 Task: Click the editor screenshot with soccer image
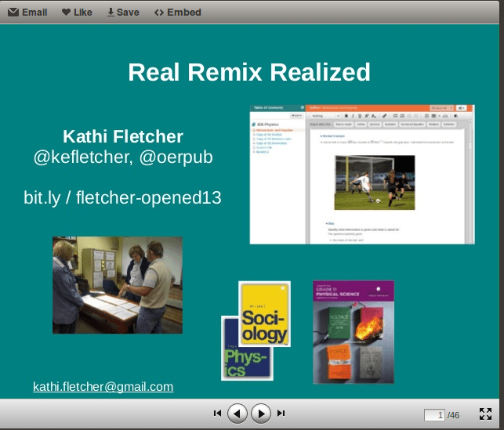pos(364,173)
